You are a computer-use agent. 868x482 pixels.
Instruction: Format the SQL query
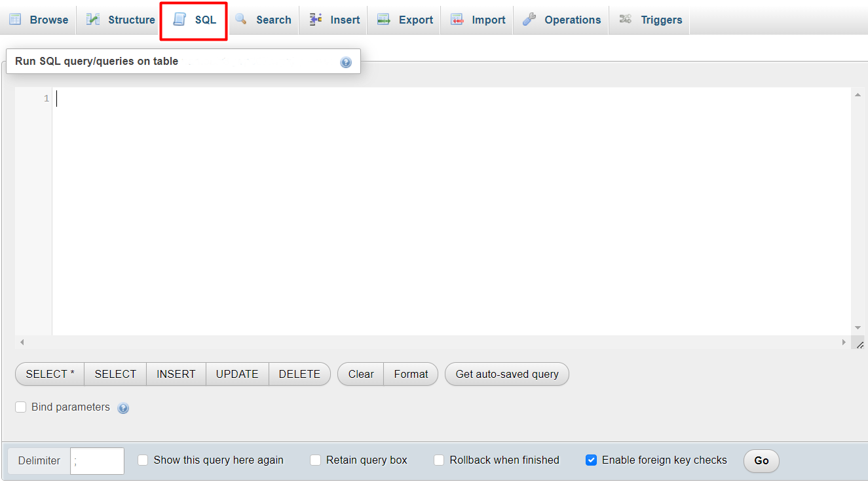411,374
